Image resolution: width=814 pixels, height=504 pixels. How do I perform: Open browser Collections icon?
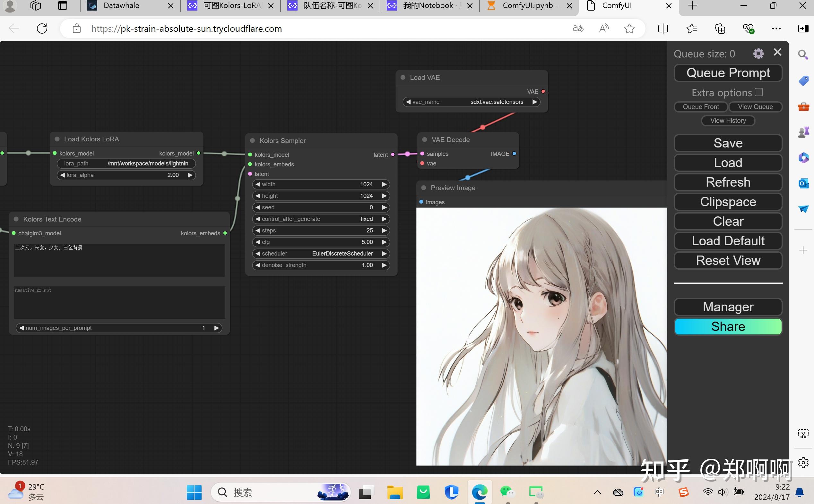[720, 29]
